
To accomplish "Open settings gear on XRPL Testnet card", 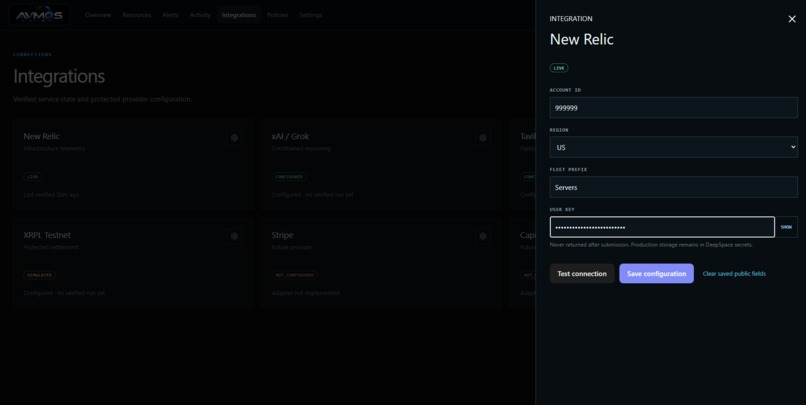I will 234,236.
